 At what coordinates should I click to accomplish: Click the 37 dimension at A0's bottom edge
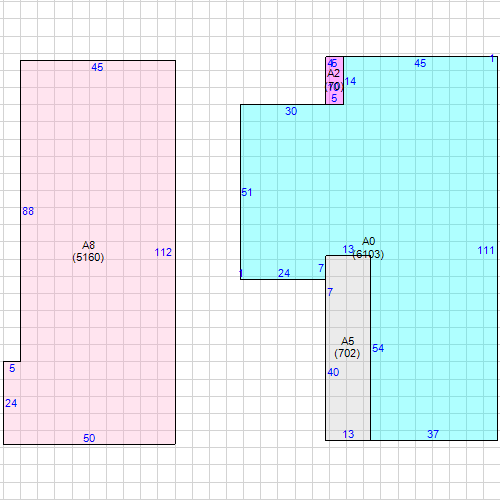click(433, 434)
